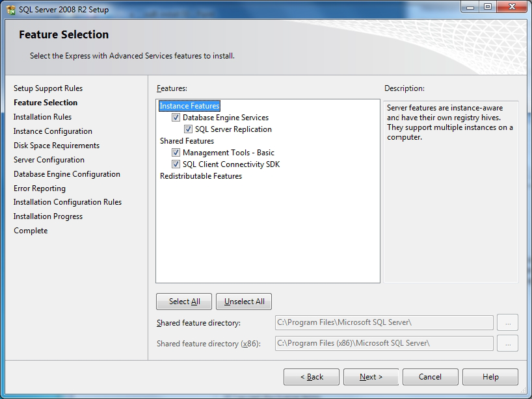The image size is (532, 399).
Task: Open Help for setup
Action: [490, 377]
